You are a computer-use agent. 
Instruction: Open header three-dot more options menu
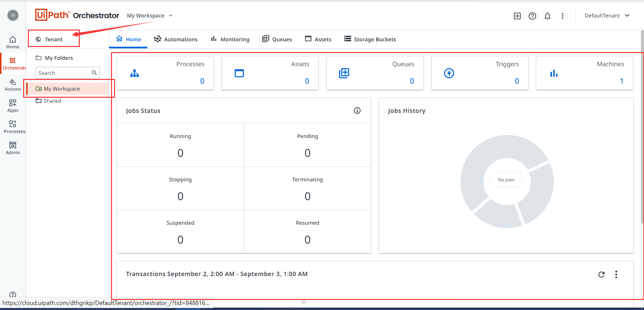[562, 16]
